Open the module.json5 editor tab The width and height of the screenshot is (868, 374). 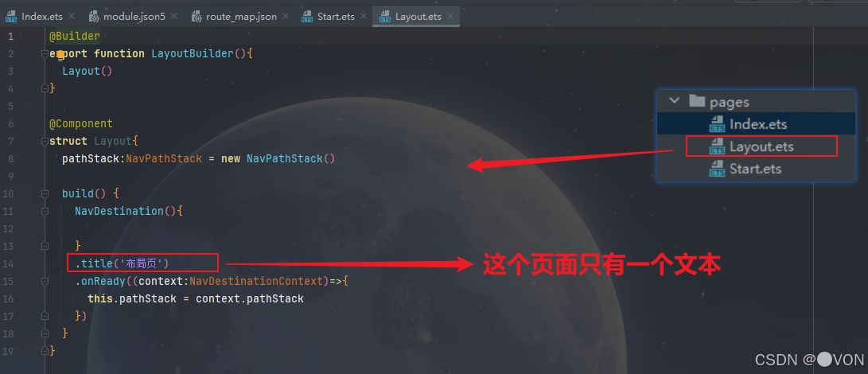[x=134, y=17]
